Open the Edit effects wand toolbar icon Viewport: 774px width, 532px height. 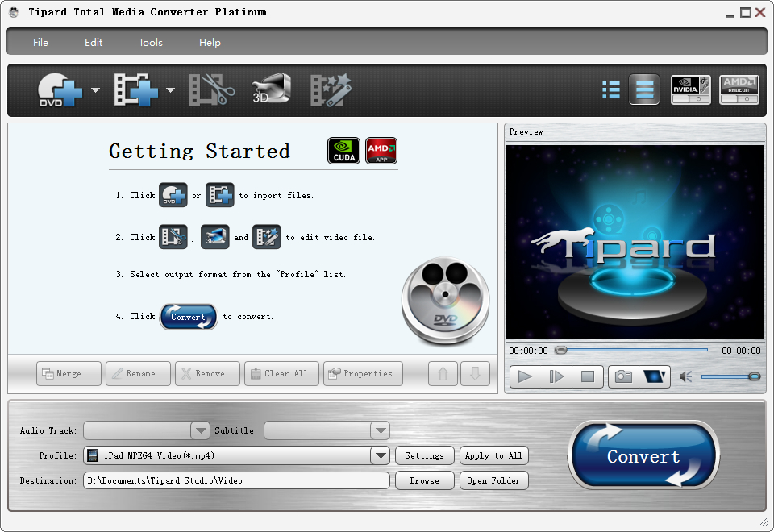click(x=331, y=90)
